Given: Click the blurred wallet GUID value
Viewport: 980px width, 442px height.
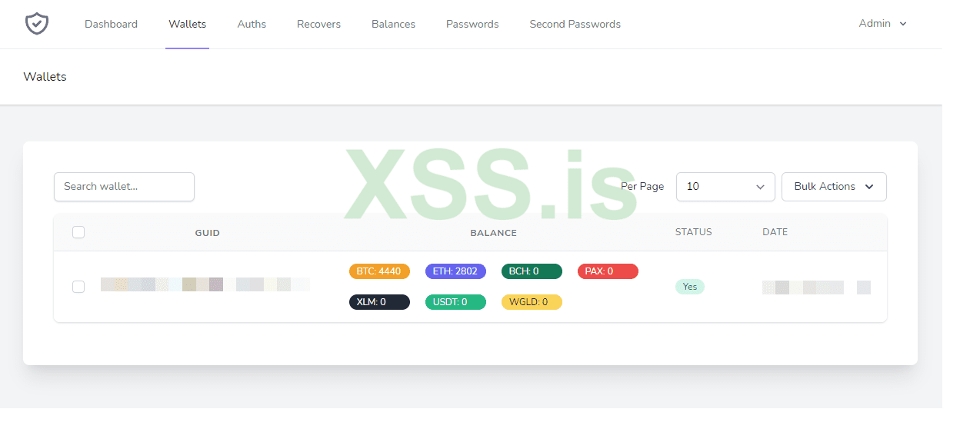Looking at the screenshot, I should click(205, 284).
